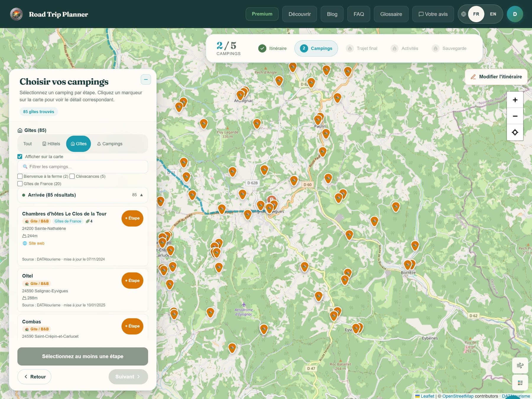Image resolution: width=532 pixels, height=399 pixels.
Task: Check the Clévacances filter
Action: tap(72, 176)
